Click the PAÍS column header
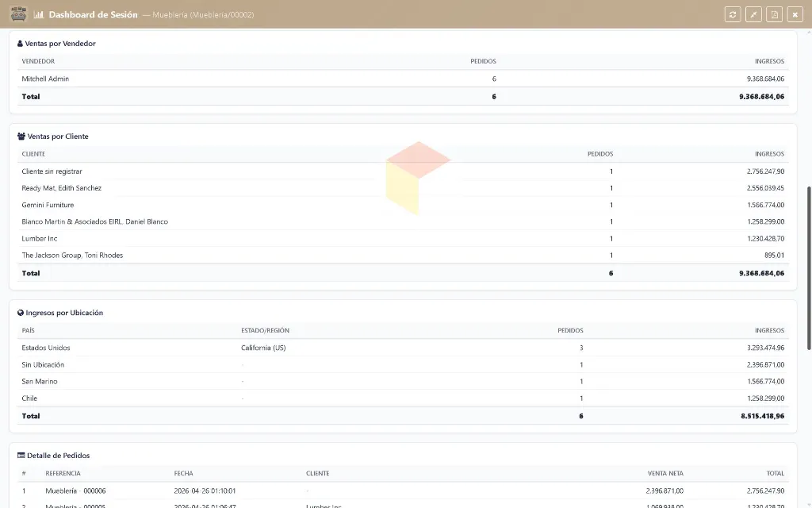Viewport: 812px width, 508px height. click(x=28, y=330)
